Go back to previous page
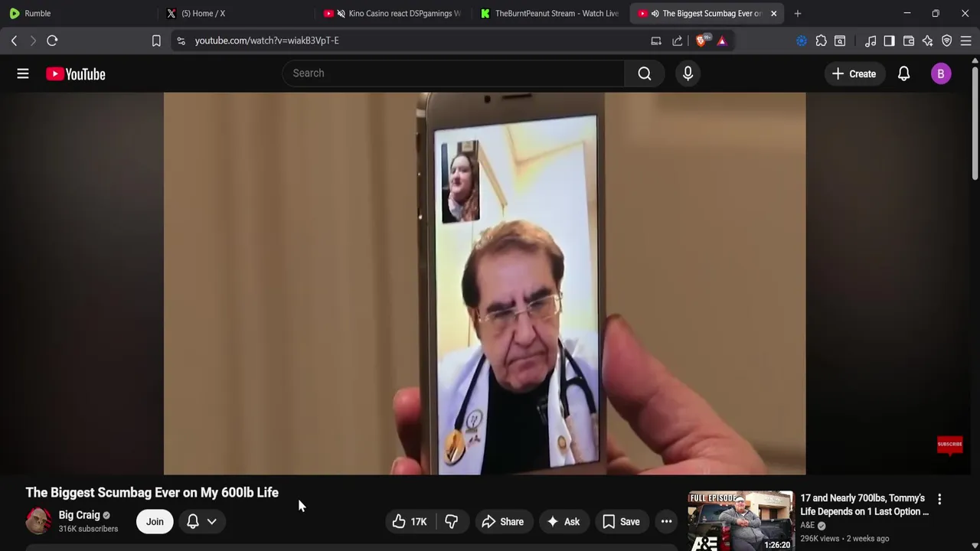The width and height of the screenshot is (980, 551). coord(14,41)
